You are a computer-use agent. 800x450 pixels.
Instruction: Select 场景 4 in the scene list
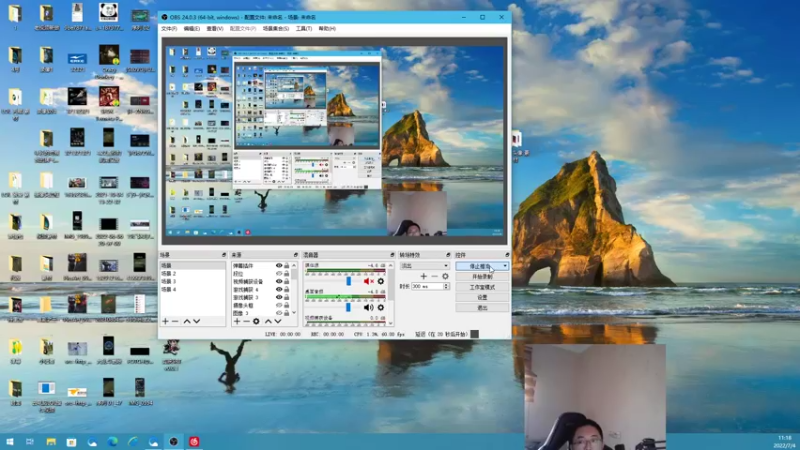(192, 289)
